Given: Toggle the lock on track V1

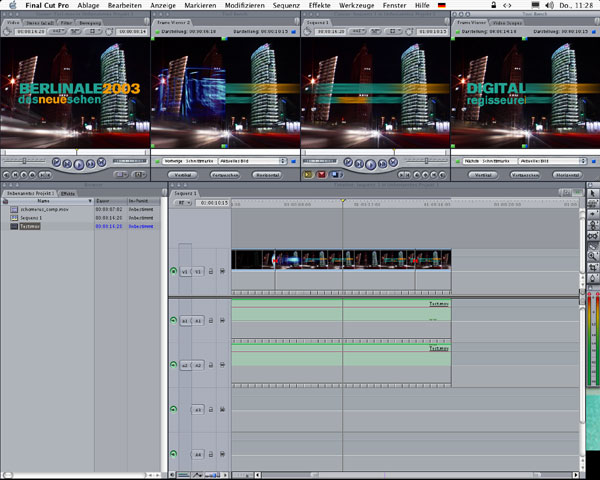Looking at the screenshot, I should pos(211,271).
